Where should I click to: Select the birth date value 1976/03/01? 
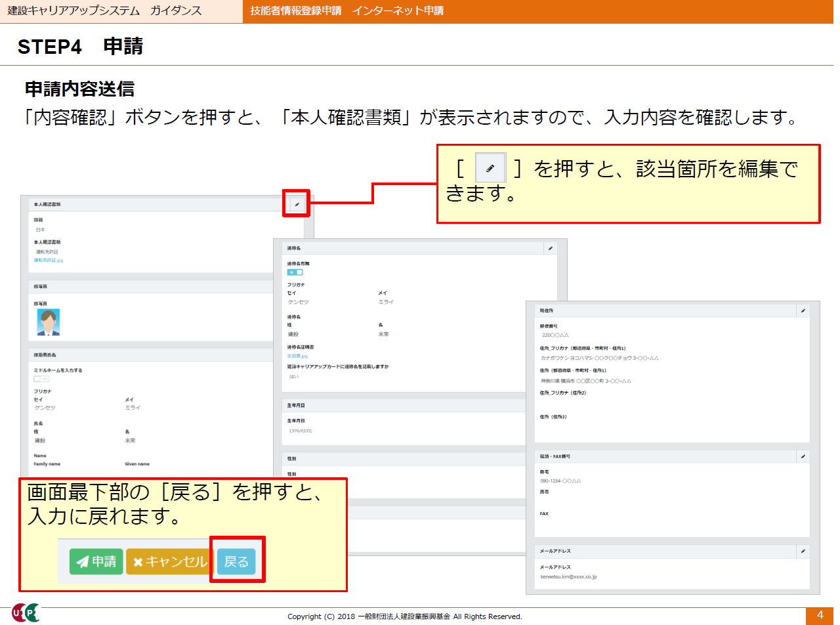coord(301,431)
